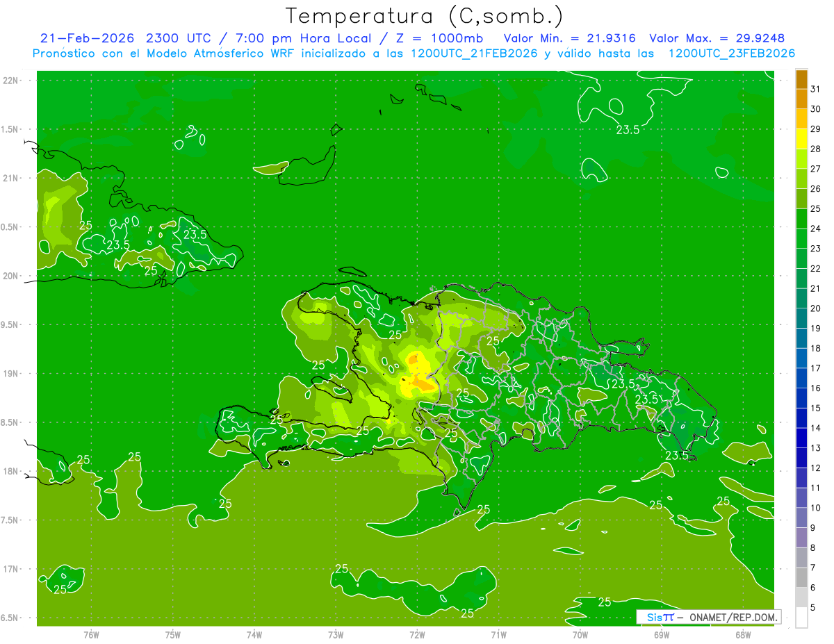Click "Valor Max. = 29.9248" text
834x644 pixels.
[x=717, y=38]
